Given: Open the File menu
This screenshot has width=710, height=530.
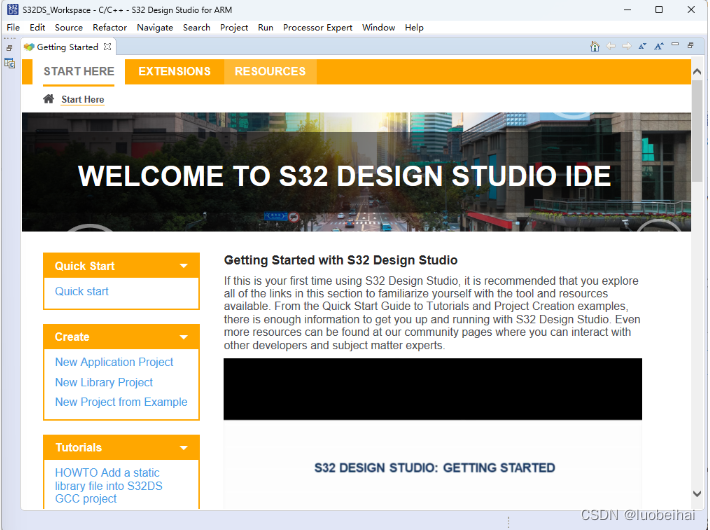Looking at the screenshot, I should 13,28.
